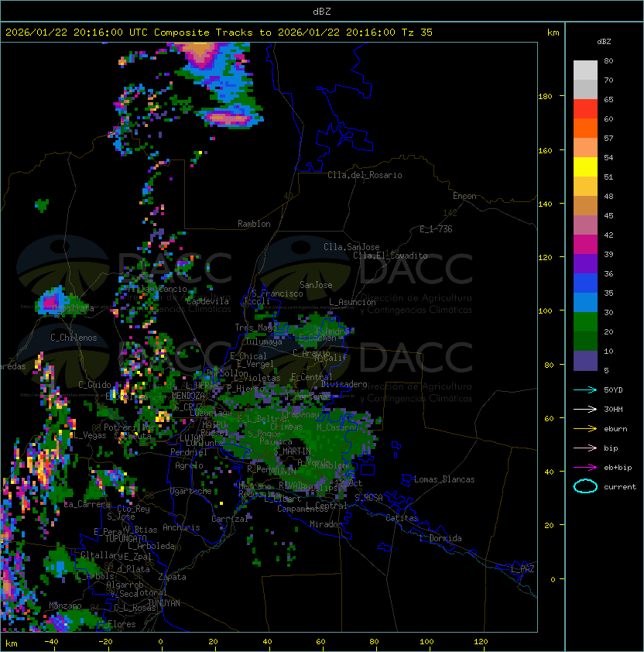644x652 pixels.
Task: Click the 'L_Asuncion' map label
Action: coord(352,302)
